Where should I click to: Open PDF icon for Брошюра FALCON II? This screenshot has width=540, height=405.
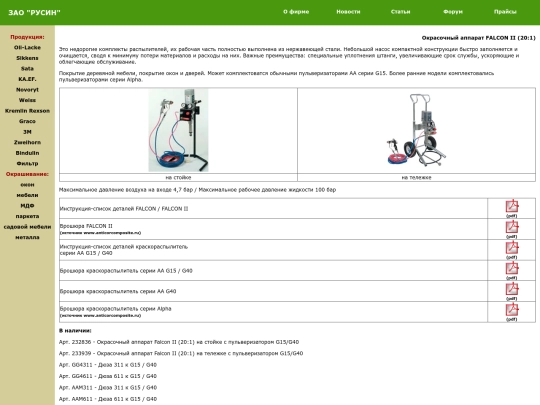tap(512, 227)
